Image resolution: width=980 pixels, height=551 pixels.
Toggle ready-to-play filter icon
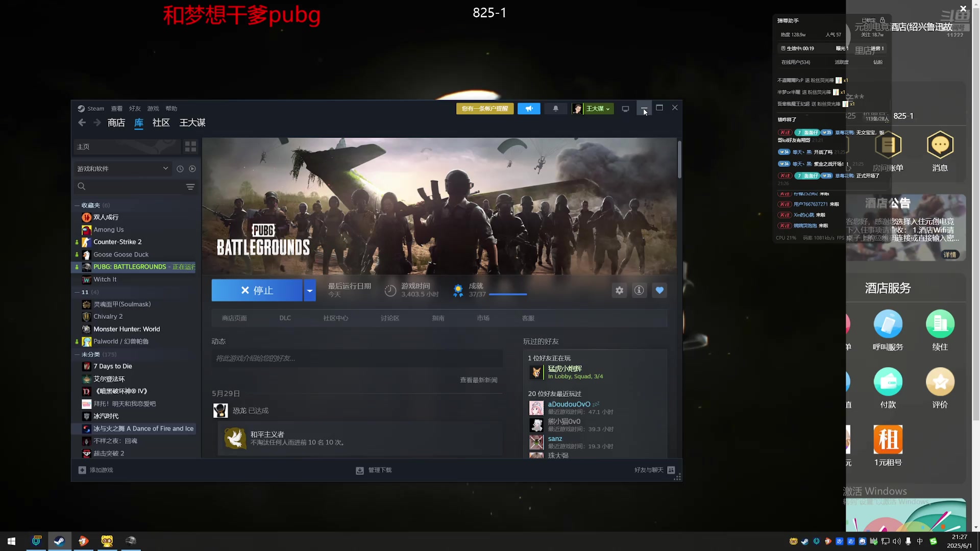click(x=192, y=169)
